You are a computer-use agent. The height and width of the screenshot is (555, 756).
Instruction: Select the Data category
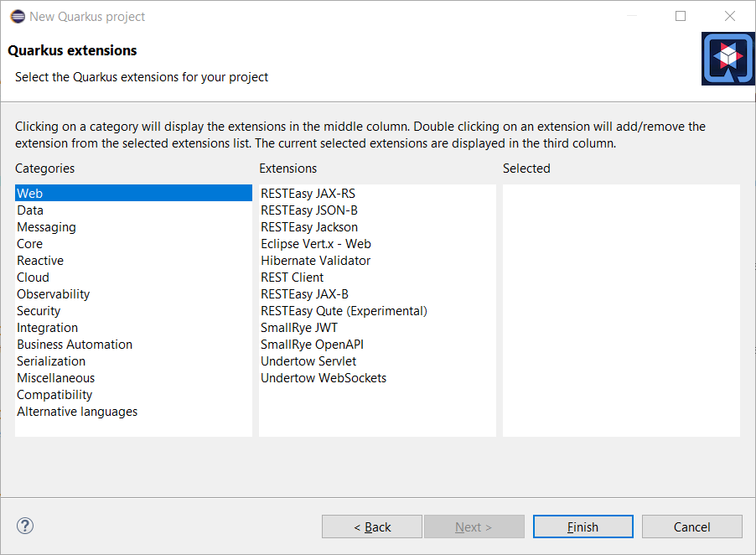(x=30, y=210)
